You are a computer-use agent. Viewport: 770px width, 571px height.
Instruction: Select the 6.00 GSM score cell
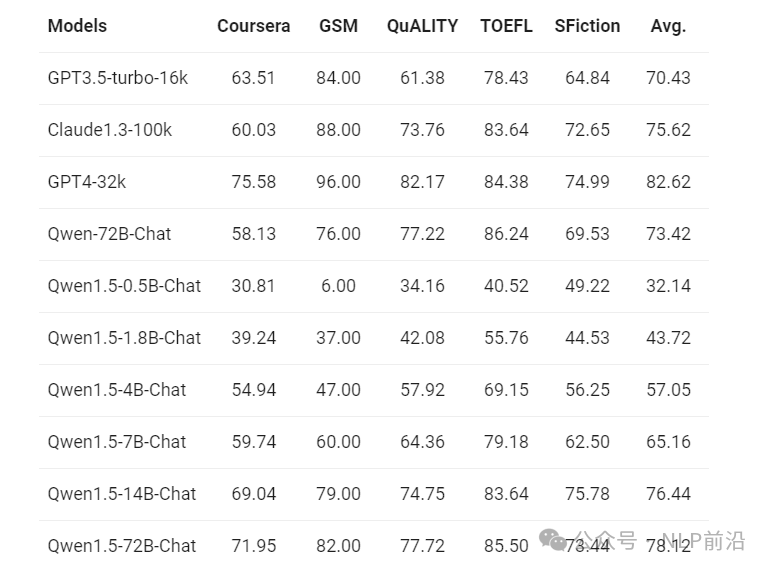[x=338, y=286]
